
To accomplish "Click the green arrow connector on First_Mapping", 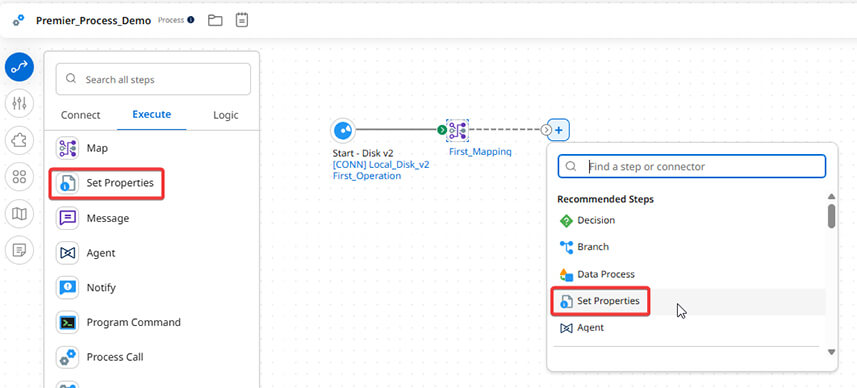I will tap(441, 130).
